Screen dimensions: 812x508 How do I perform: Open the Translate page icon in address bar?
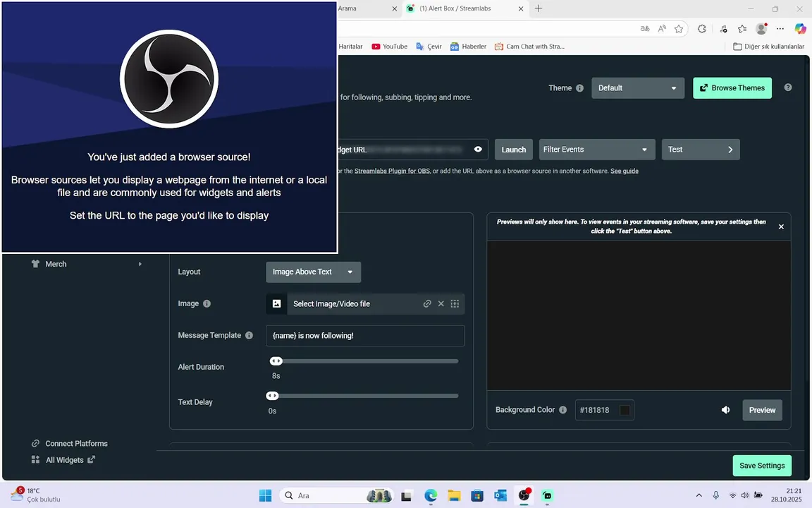(645, 29)
